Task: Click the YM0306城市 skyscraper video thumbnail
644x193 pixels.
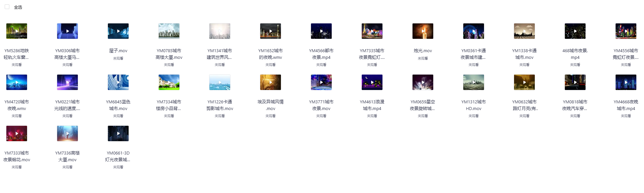Action: [67, 31]
